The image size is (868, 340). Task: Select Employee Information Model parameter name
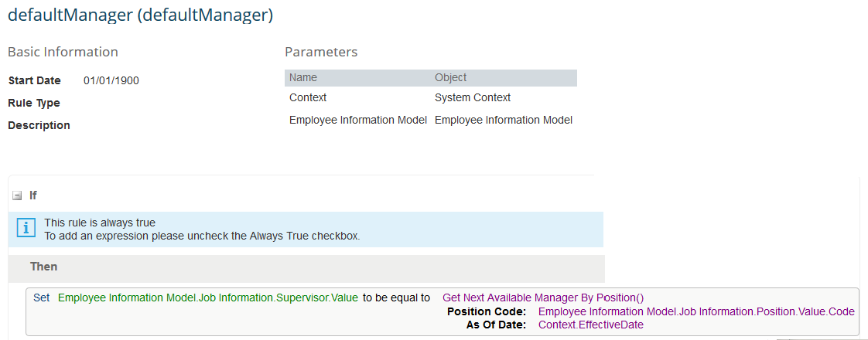(x=357, y=120)
